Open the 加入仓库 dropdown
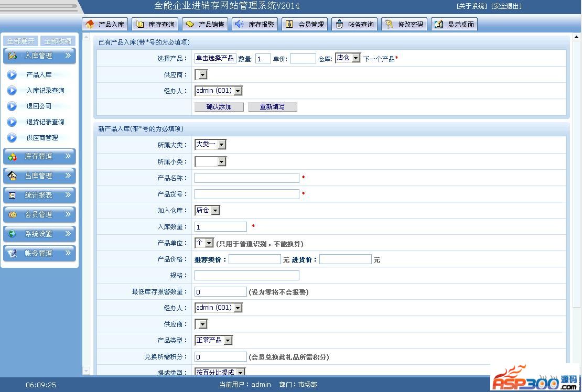Image resolution: width=582 pixels, height=392 pixels. pos(208,211)
